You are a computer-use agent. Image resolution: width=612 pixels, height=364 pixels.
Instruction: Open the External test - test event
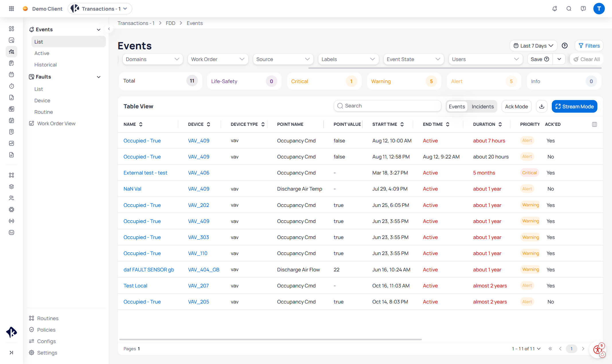[145, 173]
